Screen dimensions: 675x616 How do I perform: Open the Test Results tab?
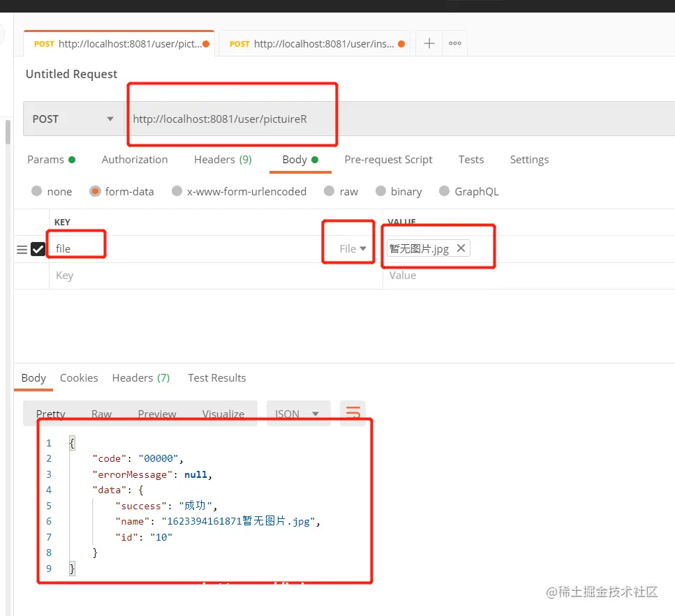(x=217, y=377)
